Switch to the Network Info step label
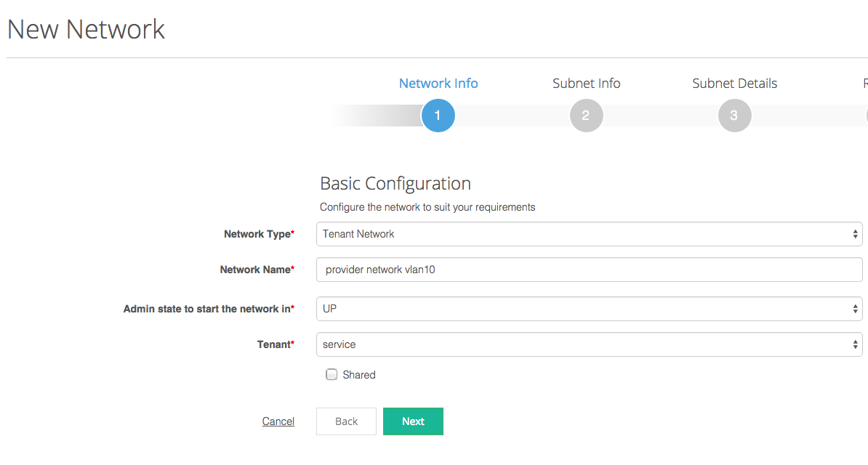Image resolution: width=868 pixels, height=465 pixels. (x=438, y=84)
